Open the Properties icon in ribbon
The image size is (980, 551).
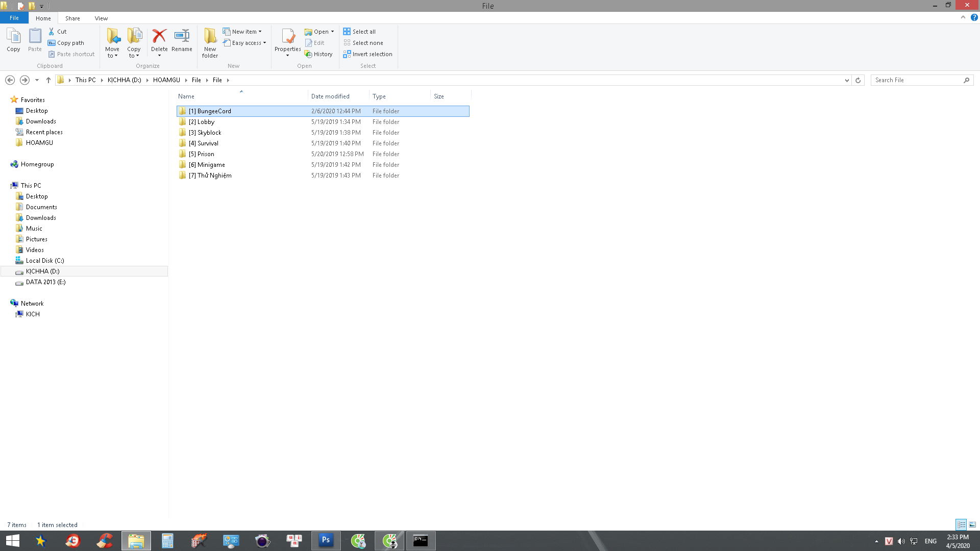(x=287, y=37)
